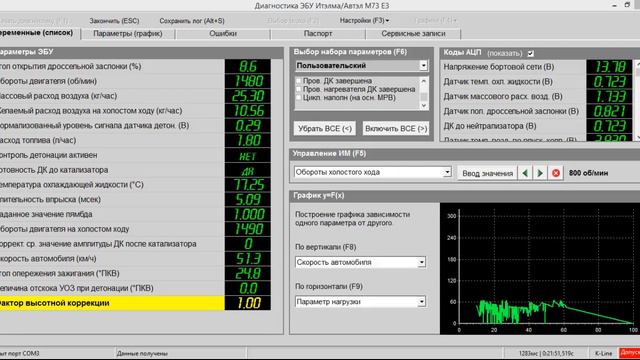The height and width of the screenshot is (360, 640).
Task: Select the Обороты двигателя (об/мин) row
Action: click(135, 81)
